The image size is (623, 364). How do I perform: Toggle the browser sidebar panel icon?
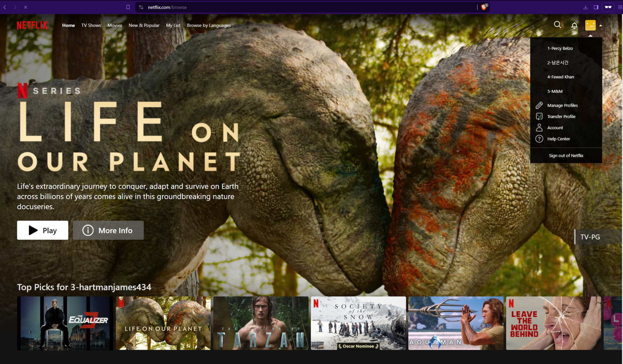click(596, 7)
